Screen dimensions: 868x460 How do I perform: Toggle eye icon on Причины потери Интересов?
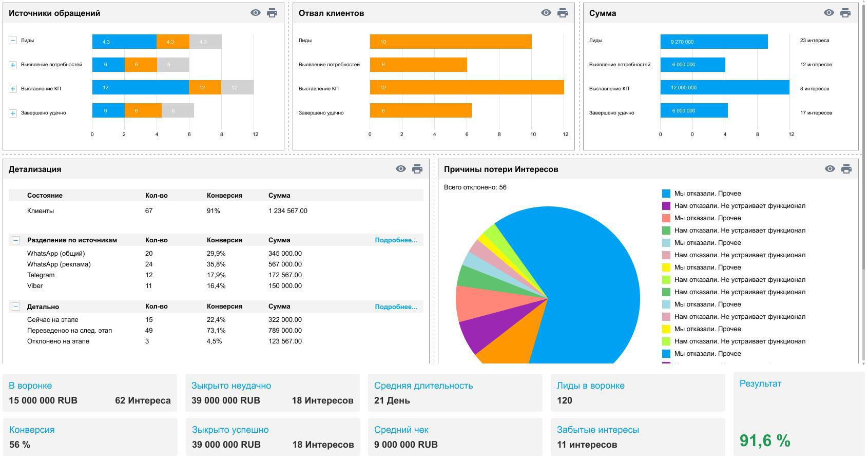pos(830,169)
